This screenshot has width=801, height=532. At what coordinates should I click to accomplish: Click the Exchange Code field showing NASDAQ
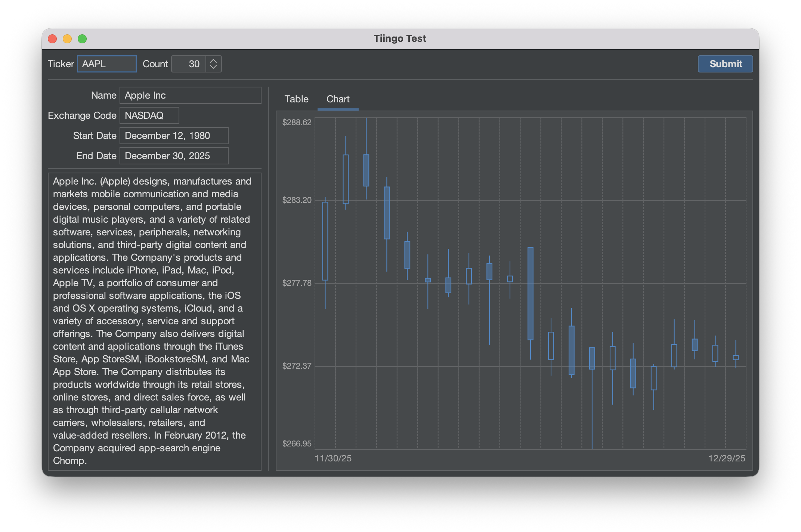coord(149,115)
